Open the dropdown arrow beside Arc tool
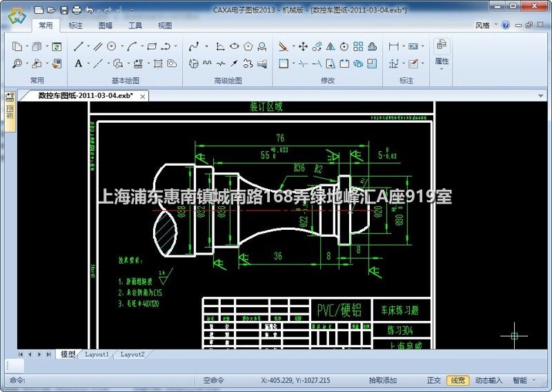Viewport: 552px width, 392px height. pos(142,46)
